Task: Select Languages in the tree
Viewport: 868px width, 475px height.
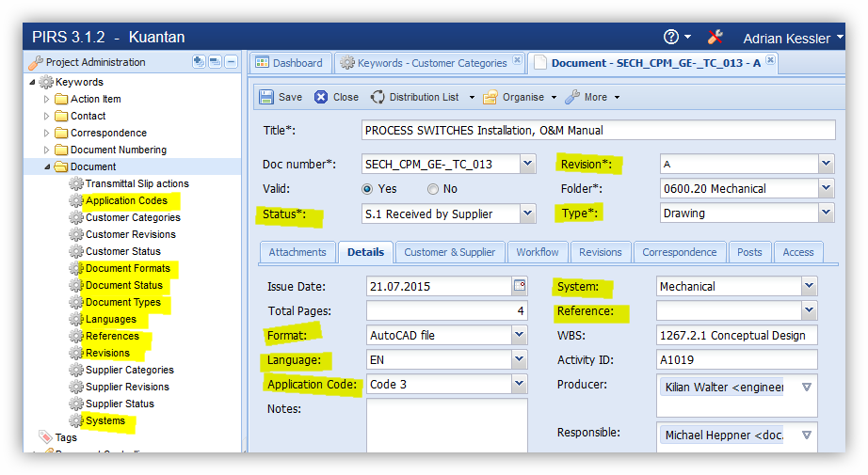Action: click(x=111, y=319)
